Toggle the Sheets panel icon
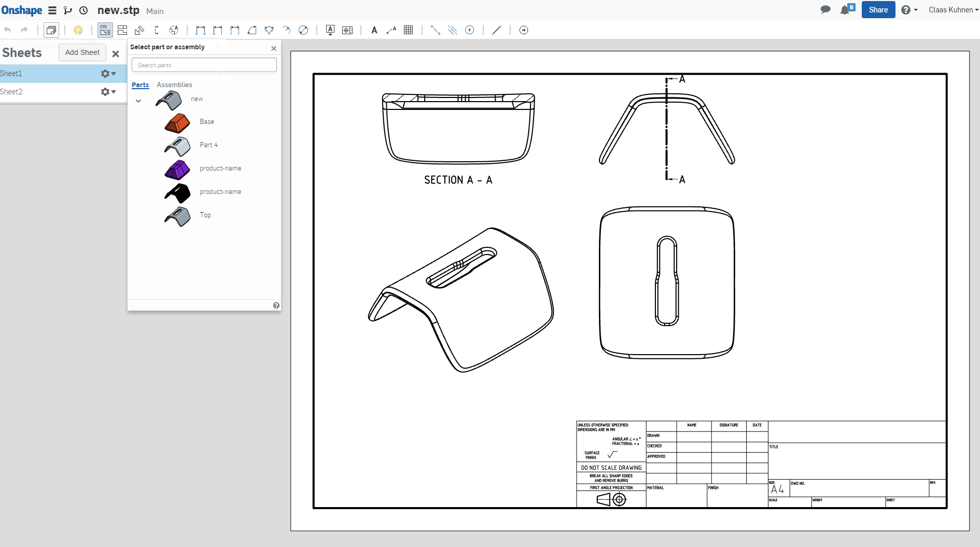Screen dimensions: 980x547 pyautogui.click(x=51, y=30)
